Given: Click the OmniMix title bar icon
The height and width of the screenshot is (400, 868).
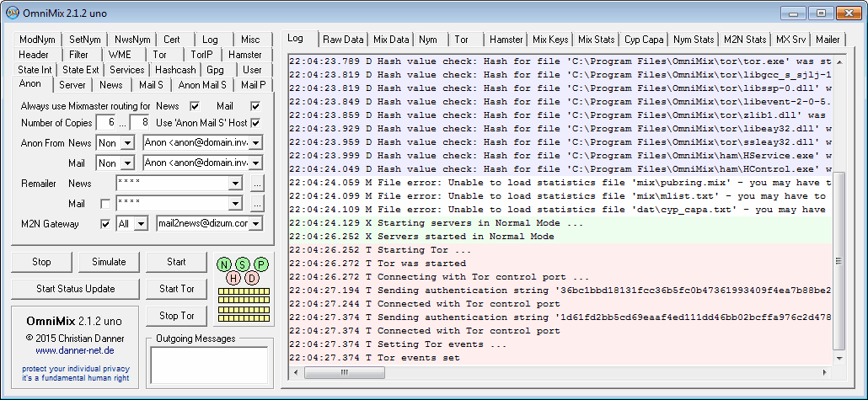Looking at the screenshot, I should pos(11,13).
